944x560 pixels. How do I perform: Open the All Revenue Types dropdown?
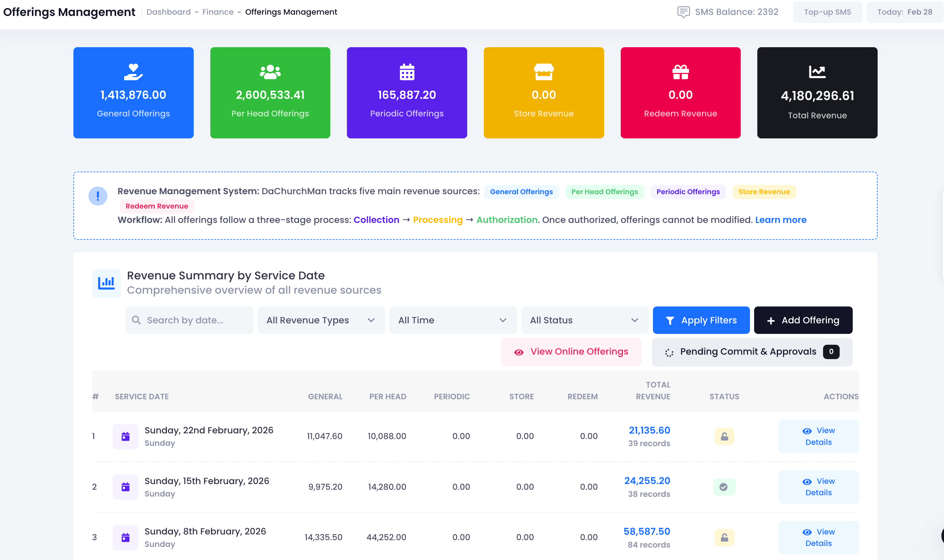[321, 320]
